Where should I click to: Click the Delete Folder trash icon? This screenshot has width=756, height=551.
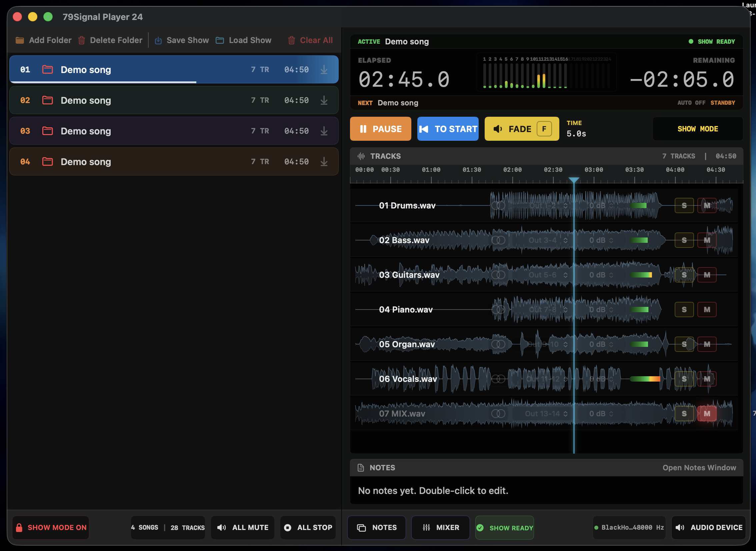point(81,40)
